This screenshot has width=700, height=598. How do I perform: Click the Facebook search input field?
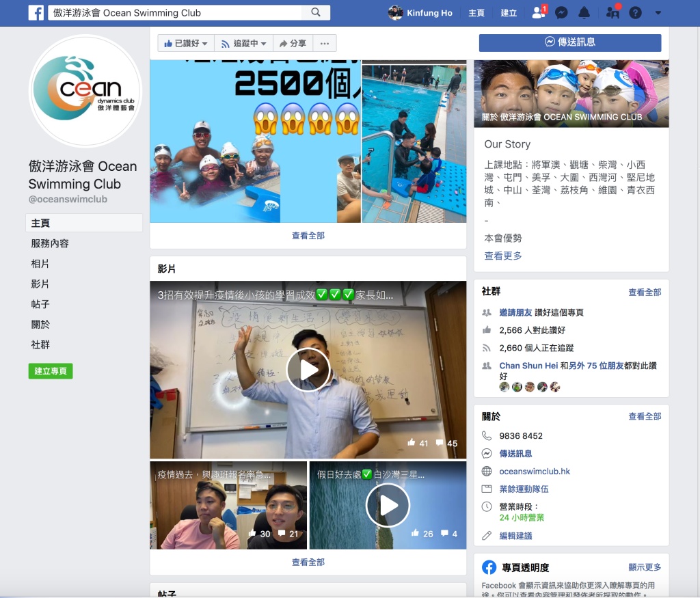click(x=178, y=13)
